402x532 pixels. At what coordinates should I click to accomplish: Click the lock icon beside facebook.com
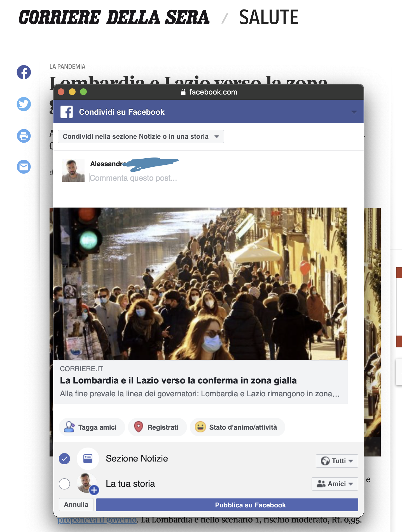tap(183, 92)
